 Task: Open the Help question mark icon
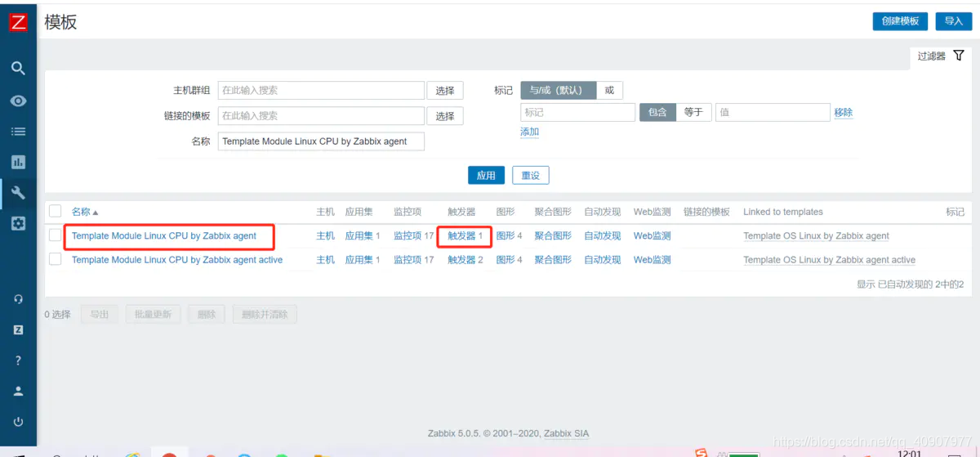[18, 361]
